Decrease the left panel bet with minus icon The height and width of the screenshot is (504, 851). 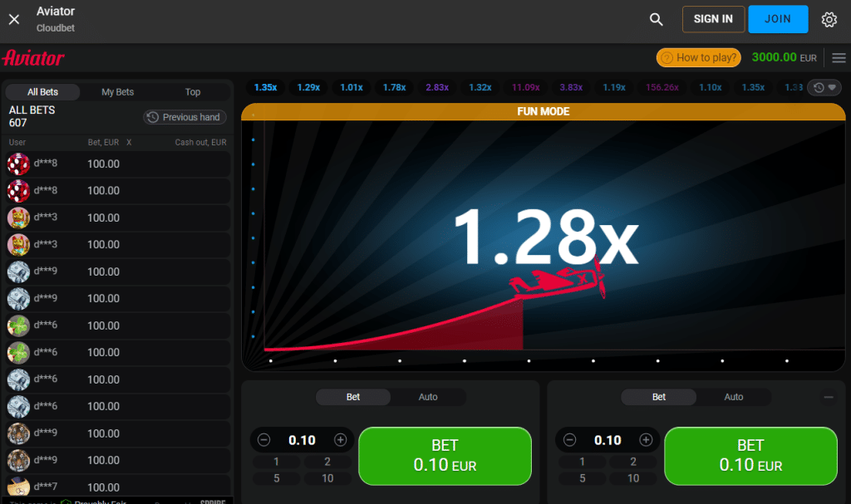tap(263, 440)
